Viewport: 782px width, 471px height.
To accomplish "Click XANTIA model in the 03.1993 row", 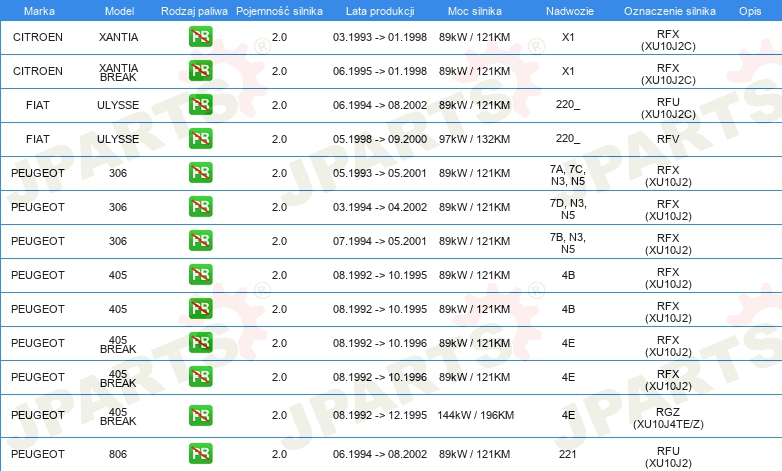I will (x=118, y=37).
